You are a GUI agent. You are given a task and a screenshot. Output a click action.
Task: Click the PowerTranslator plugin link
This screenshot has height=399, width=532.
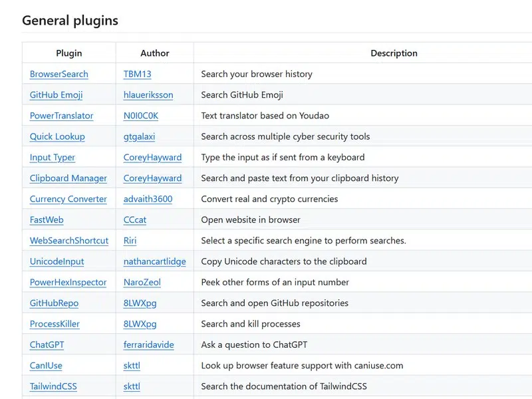(61, 116)
